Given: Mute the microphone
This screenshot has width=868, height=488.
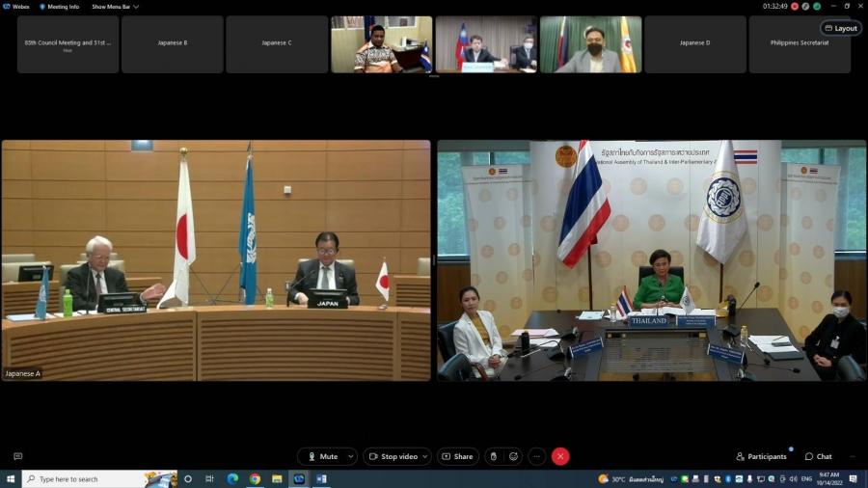Looking at the screenshot, I should [322, 456].
